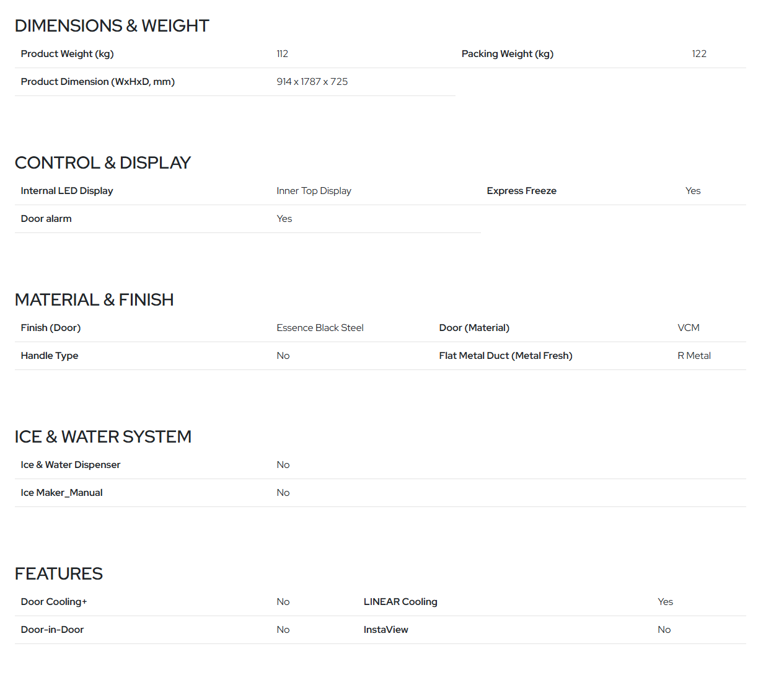This screenshot has height=680, width=784.
Task: Click the Essence Black Steel value
Action: (320, 328)
